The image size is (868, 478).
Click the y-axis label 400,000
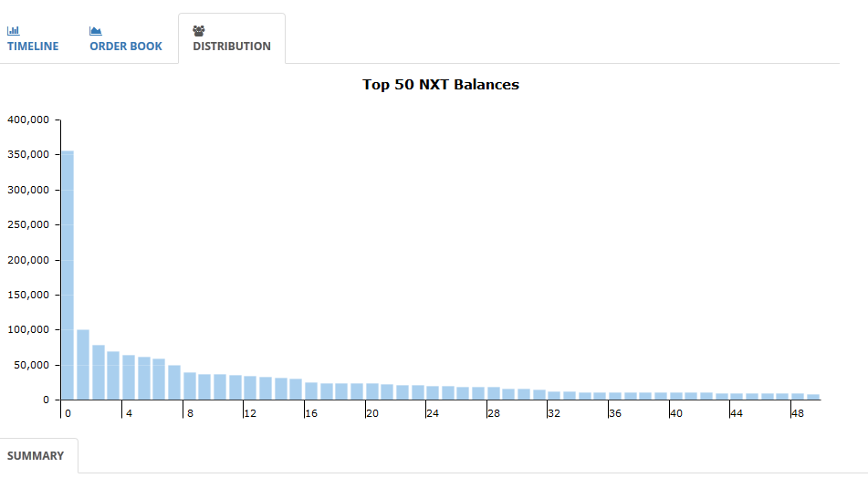[x=28, y=119]
